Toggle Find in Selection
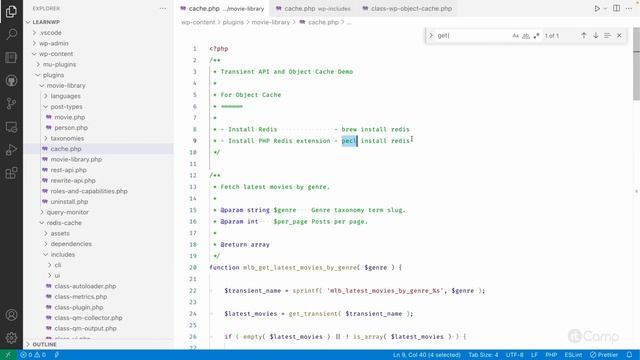Viewport: 640px width, 360px height. point(607,36)
